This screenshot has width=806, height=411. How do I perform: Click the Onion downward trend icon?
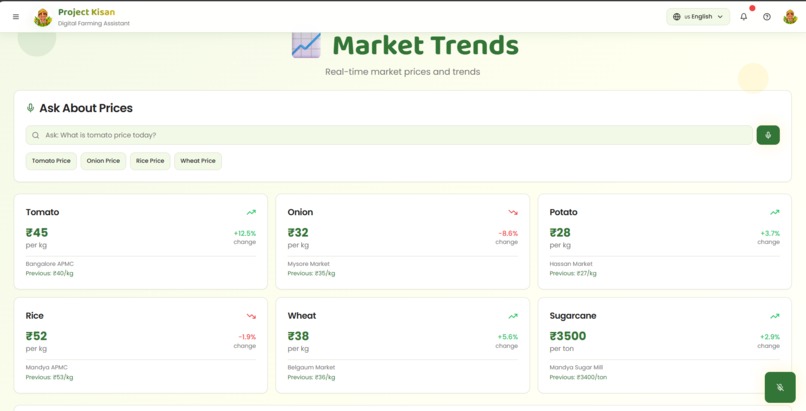point(513,212)
